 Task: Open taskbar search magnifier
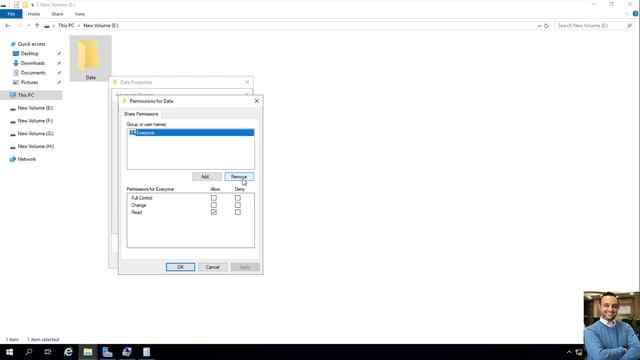[29, 352]
